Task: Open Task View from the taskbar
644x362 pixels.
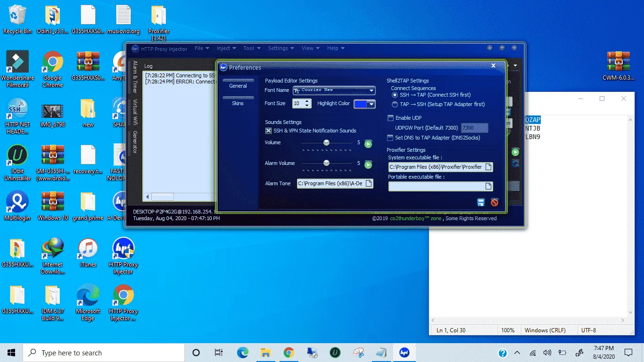Action: point(219,353)
